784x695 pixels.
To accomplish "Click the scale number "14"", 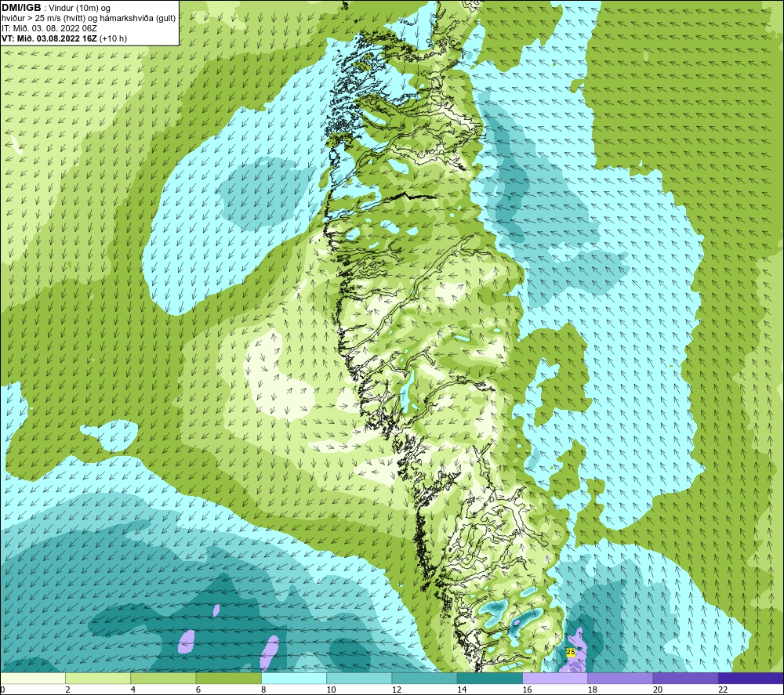I will pos(462,690).
